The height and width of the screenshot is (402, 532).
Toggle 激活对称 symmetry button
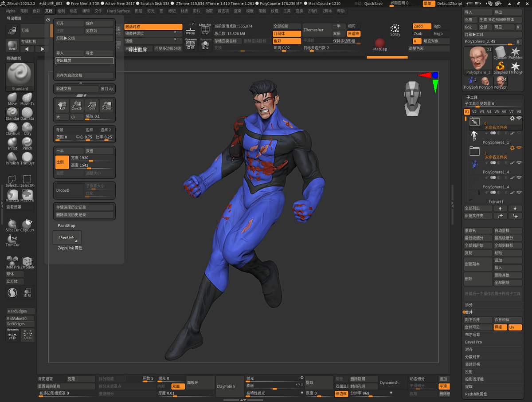[x=153, y=27]
